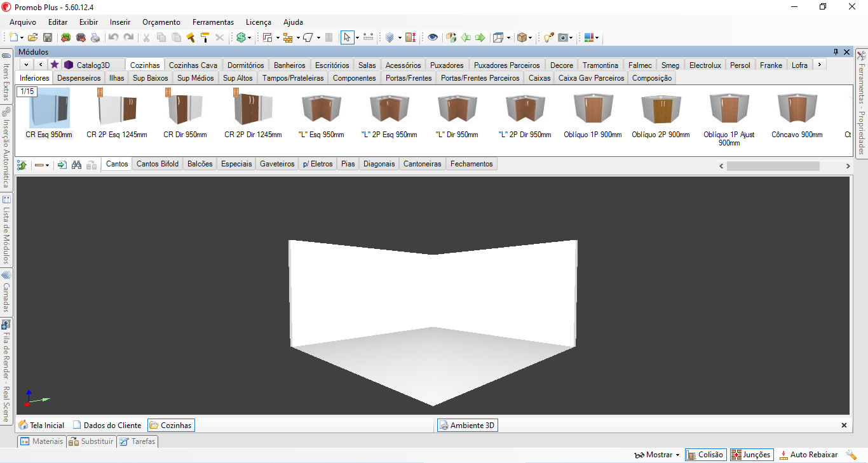Screen dimensions: 868x463
Task: Select the paint roller tool
Action: (x=205, y=37)
